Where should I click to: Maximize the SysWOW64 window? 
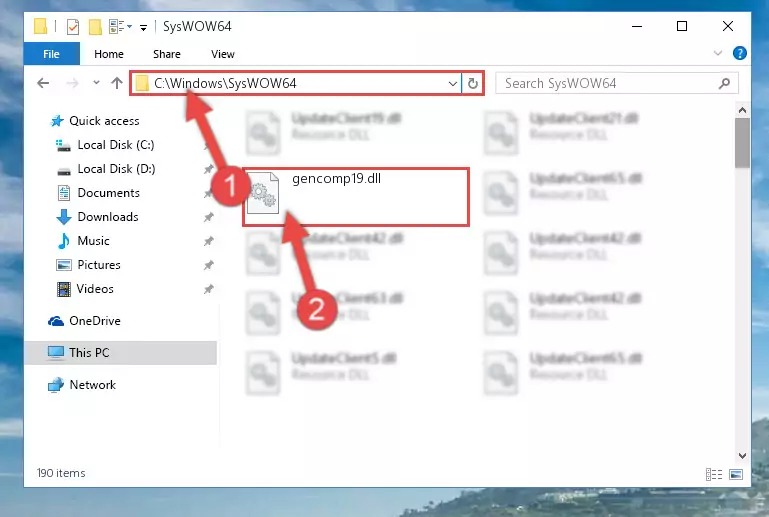click(x=682, y=26)
